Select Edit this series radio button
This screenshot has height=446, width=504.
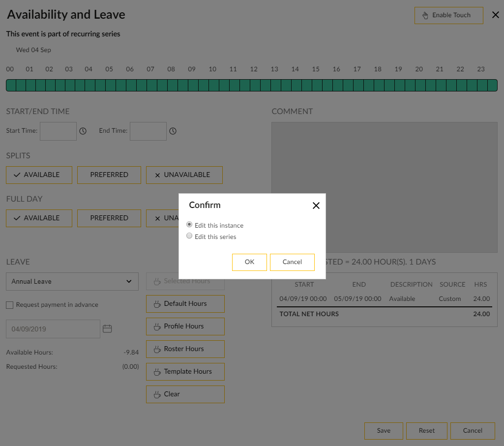point(189,236)
